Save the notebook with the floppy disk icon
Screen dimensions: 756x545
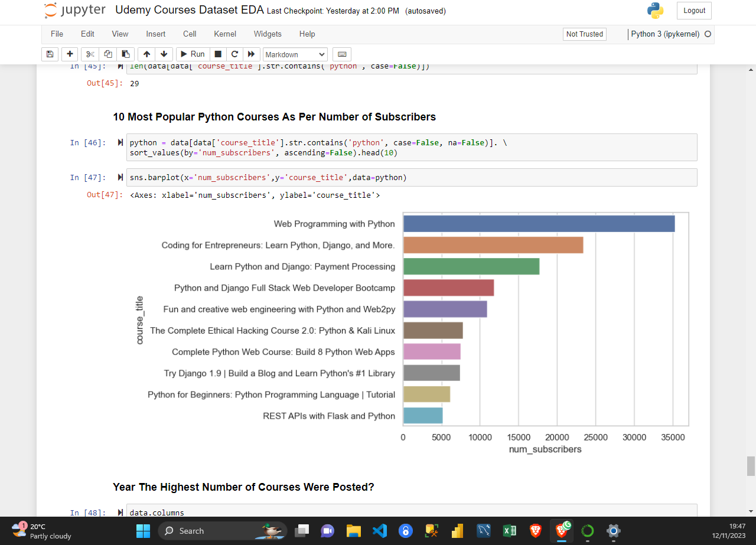click(50, 54)
